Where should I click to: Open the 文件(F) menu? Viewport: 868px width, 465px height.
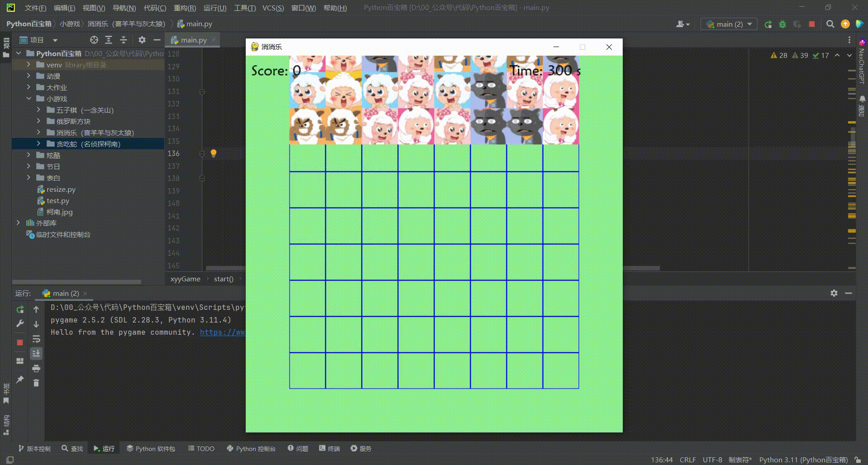point(35,8)
